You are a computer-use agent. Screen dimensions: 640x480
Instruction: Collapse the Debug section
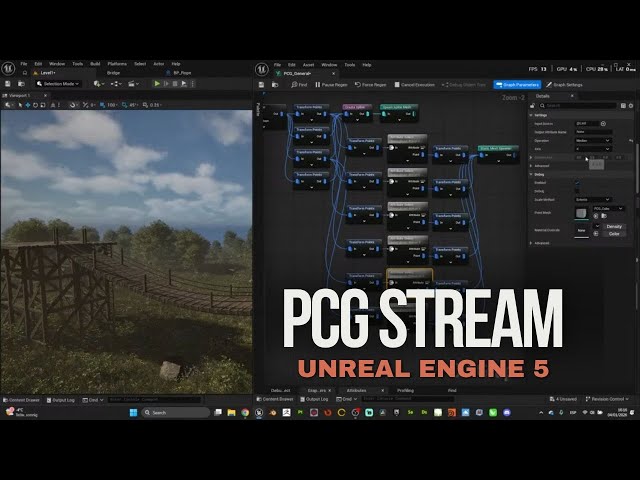click(531, 174)
